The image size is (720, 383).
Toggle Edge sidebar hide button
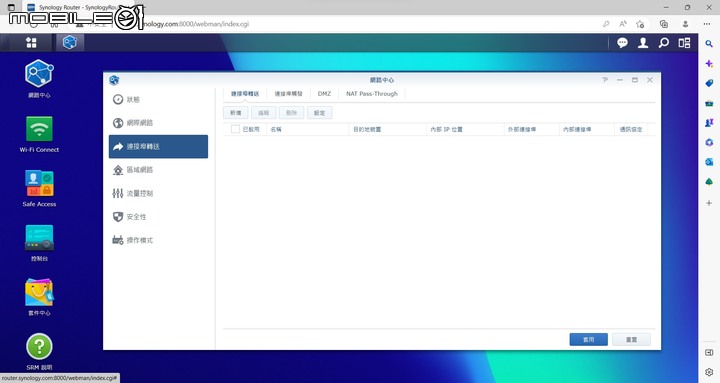pyautogui.click(x=709, y=352)
